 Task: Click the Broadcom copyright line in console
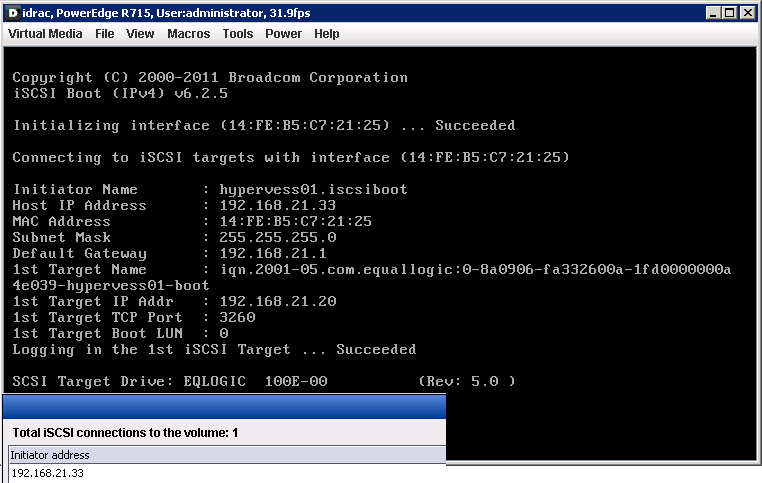tap(210, 77)
